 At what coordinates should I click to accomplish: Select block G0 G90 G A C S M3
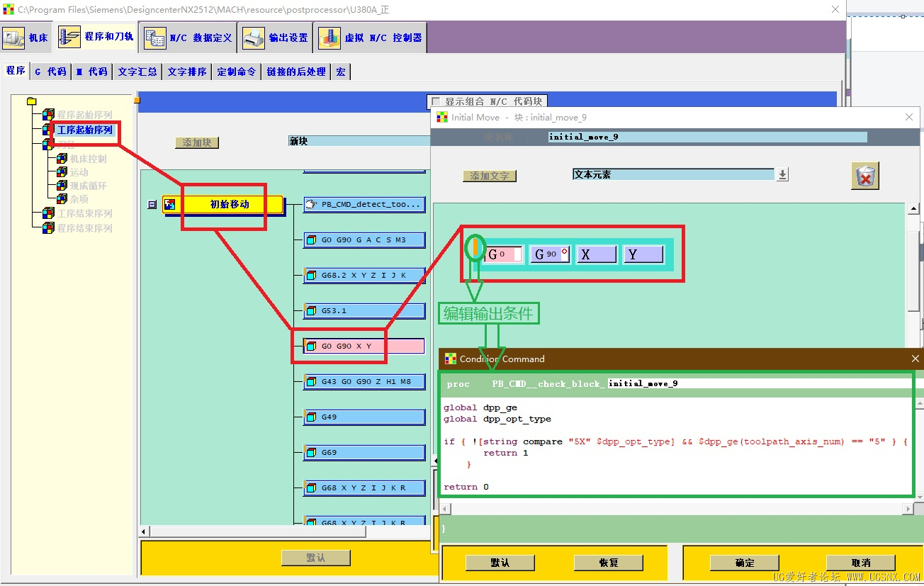coord(364,240)
